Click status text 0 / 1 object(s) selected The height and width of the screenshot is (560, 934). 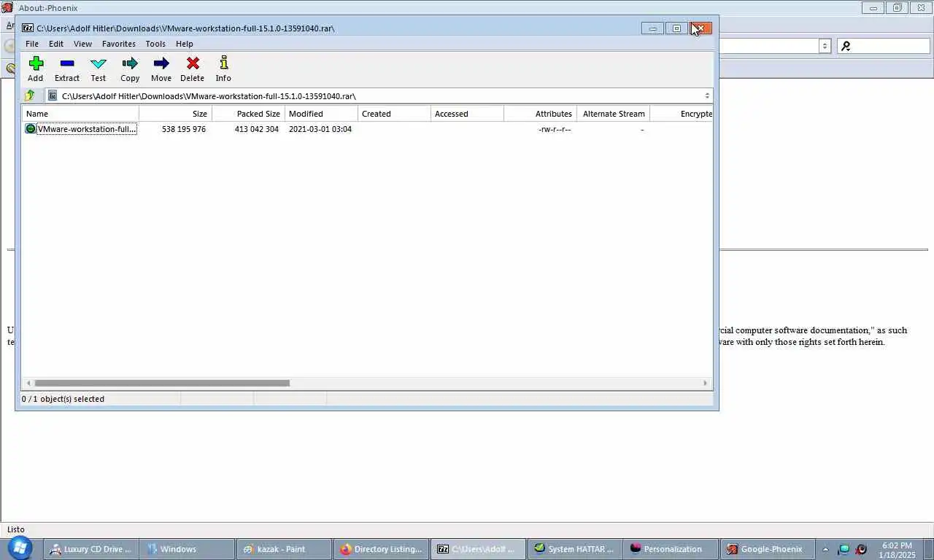63,399
